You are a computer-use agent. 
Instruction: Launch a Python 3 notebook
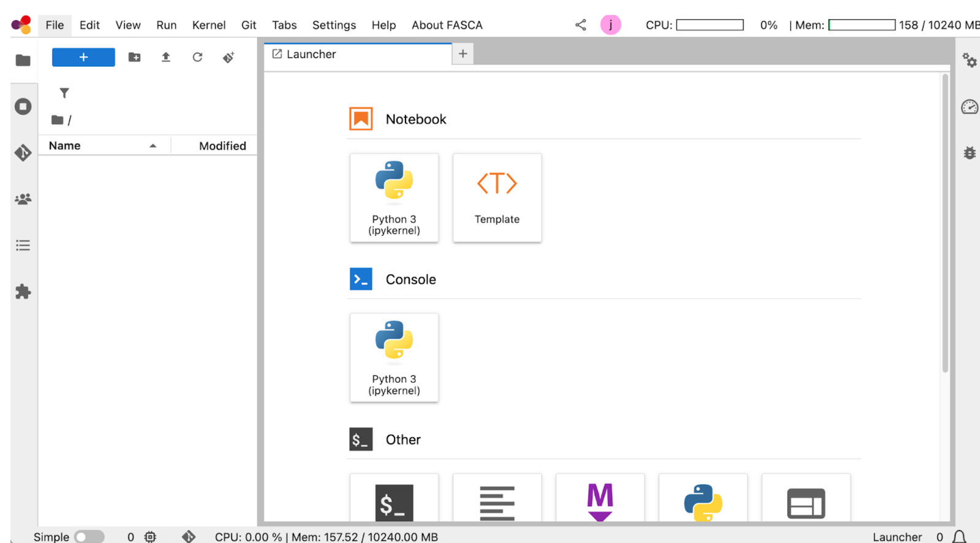(x=394, y=198)
